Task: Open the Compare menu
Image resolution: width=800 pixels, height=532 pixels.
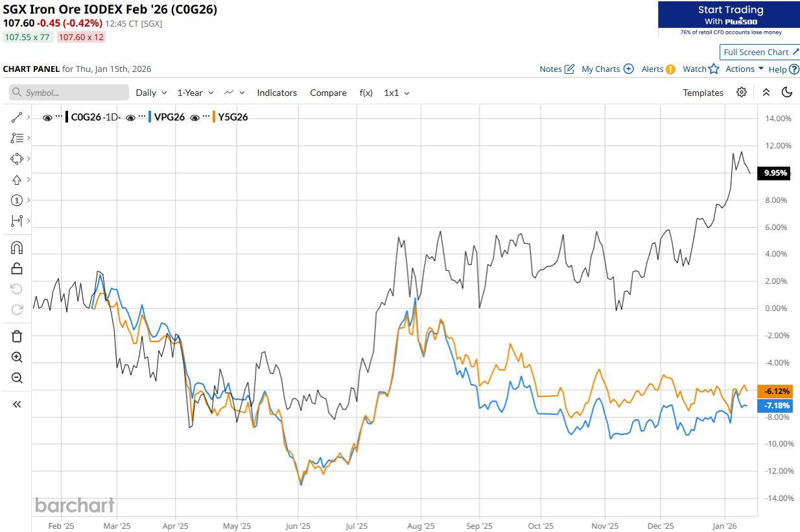Action: pyautogui.click(x=328, y=93)
